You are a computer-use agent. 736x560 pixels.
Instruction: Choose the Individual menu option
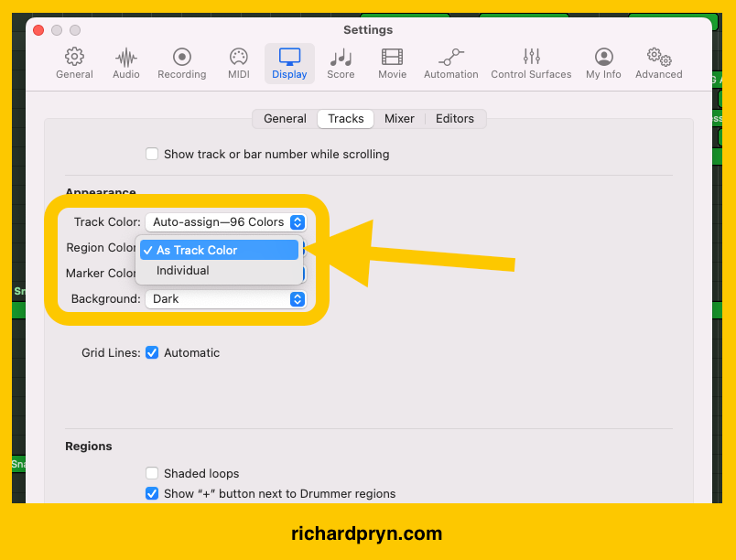tap(219, 271)
